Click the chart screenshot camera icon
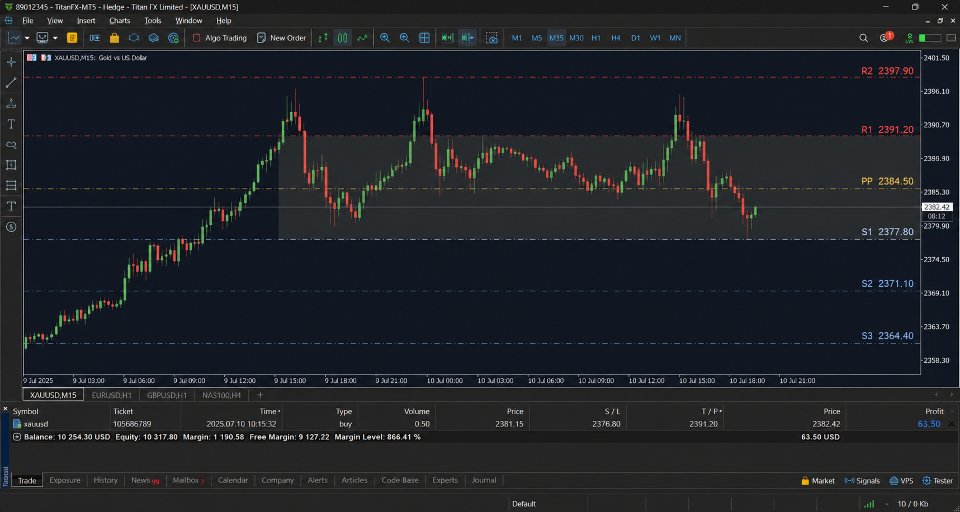 492,38
